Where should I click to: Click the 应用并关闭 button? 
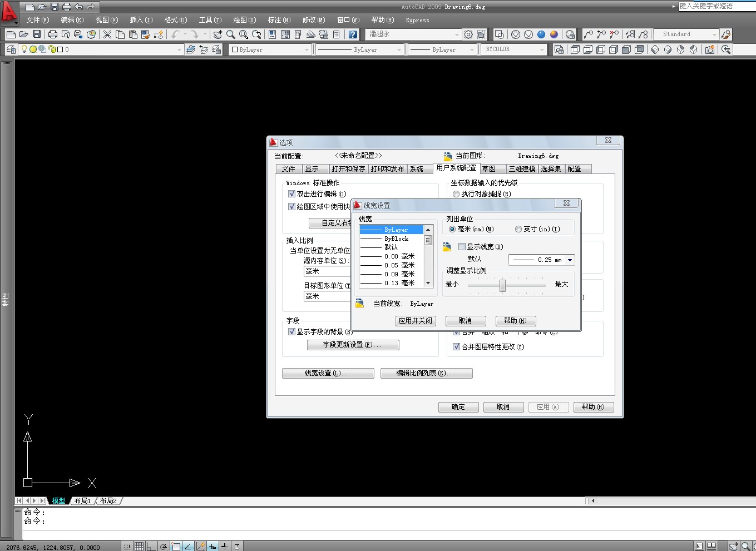pos(416,321)
